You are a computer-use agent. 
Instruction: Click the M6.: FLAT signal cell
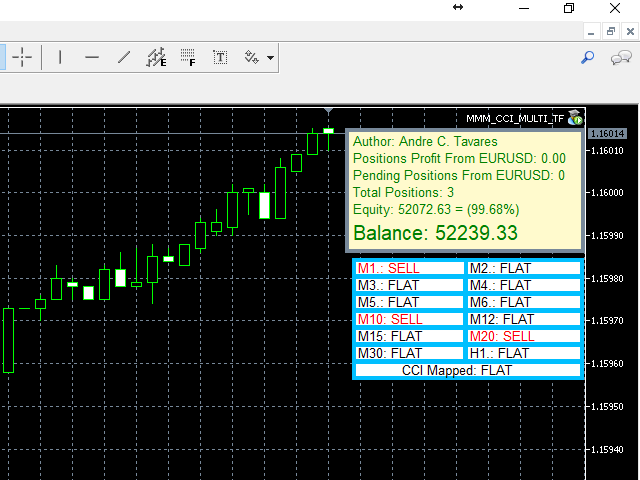[x=524, y=302]
